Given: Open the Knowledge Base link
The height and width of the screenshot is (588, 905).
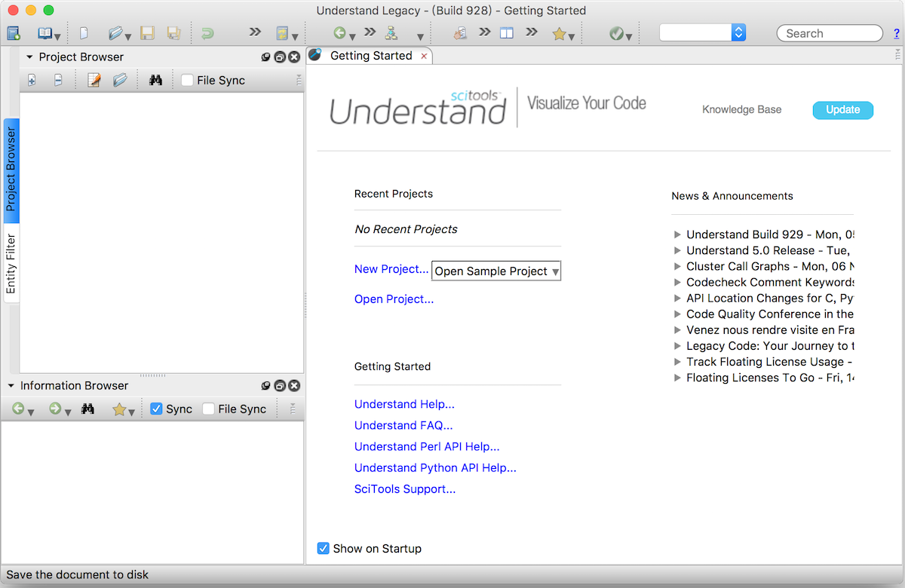Looking at the screenshot, I should click(742, 110).
